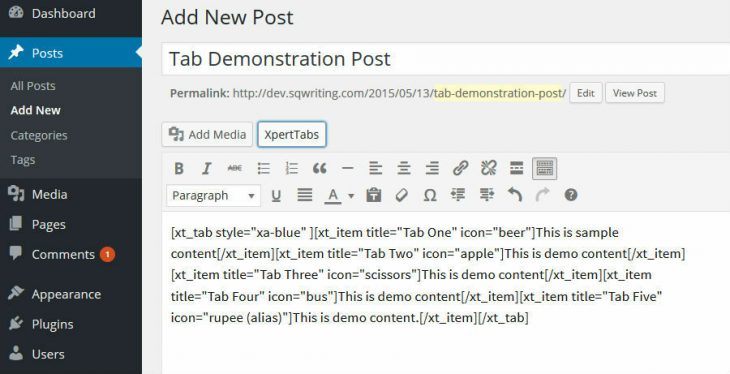Click the Plugins plug icon
This screenshot has height=374, width=730.
click(x=16, y=323)
